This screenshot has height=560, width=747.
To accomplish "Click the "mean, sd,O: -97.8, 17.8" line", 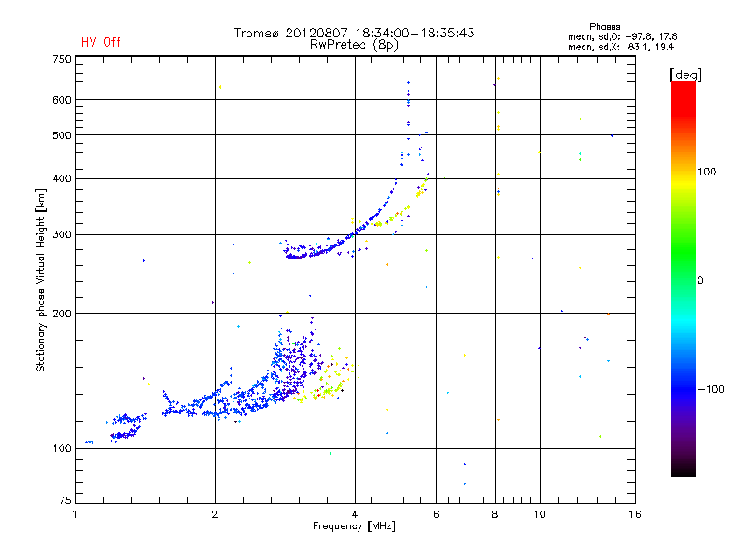I will click(622, 36).
